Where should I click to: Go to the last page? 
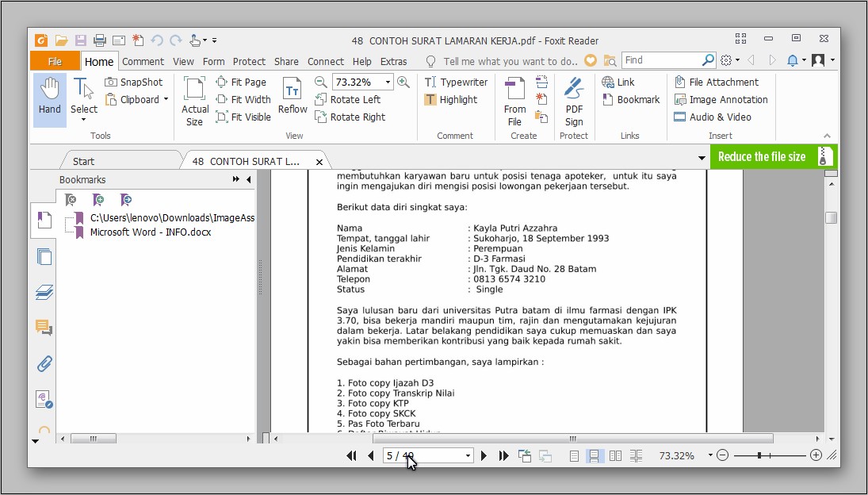coord(503,455)
